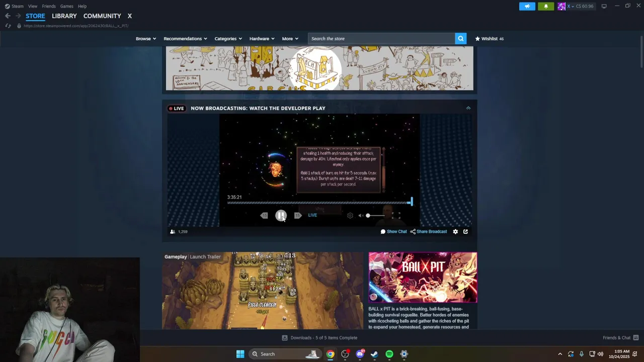The height and width of the screenshot is (362, 644).
Task: Toggle fullscreen on the broadcast player
Action: click(x=396, y=215)
